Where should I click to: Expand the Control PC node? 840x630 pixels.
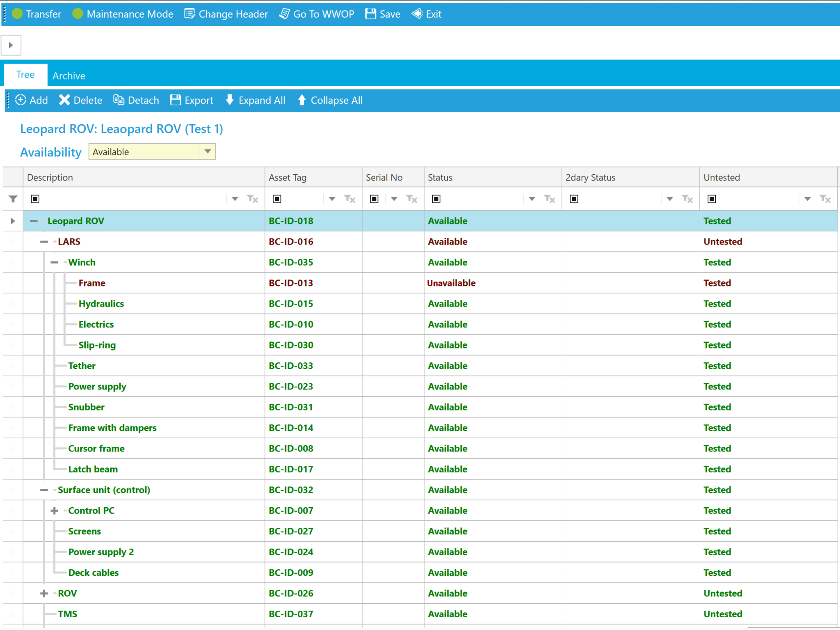(54, 511)
